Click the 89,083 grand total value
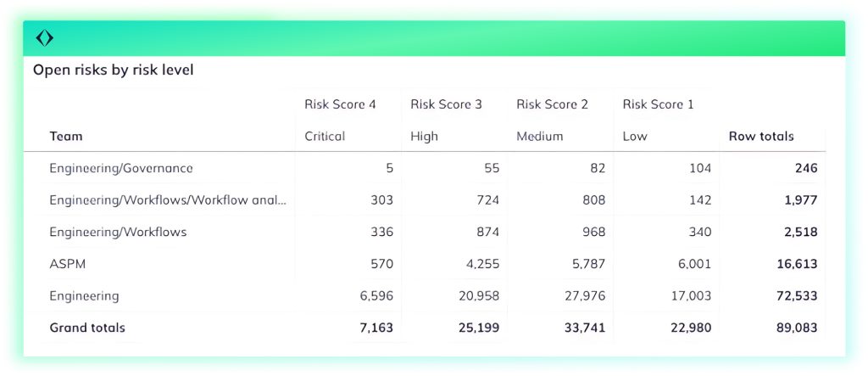Image resolution: width=868 pixels, height=376 pixels. tap(797, 328)
